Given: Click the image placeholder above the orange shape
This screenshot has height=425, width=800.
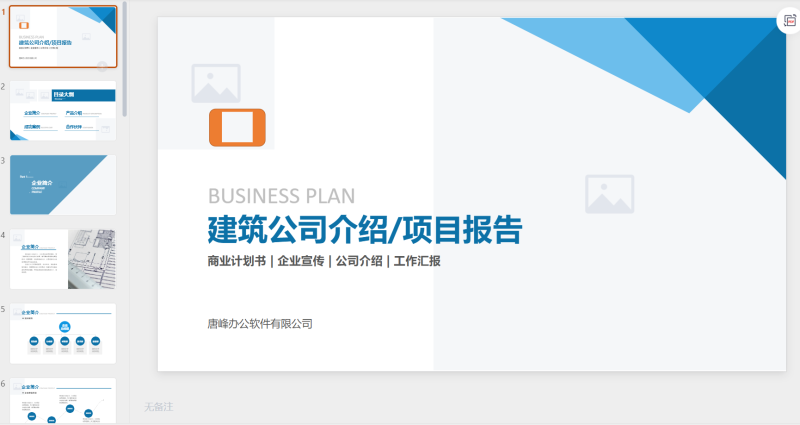Looking at the screenshot, I should [x=216, y=83].
